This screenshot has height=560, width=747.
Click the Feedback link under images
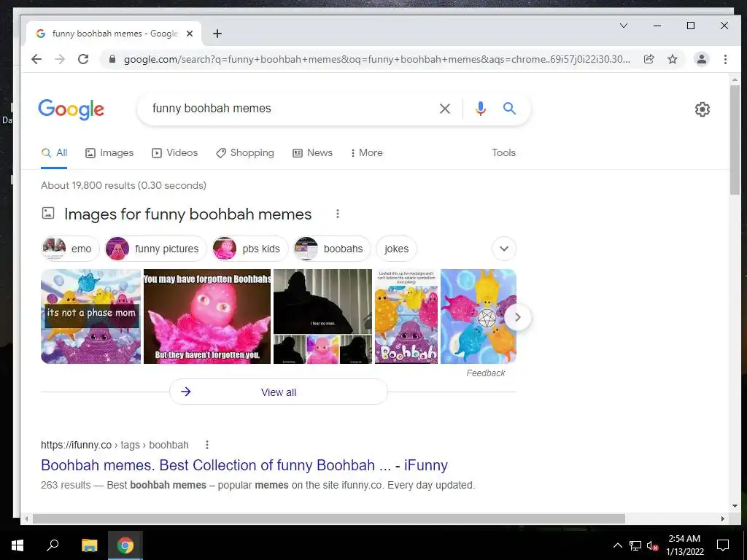(x=485, y=373)
